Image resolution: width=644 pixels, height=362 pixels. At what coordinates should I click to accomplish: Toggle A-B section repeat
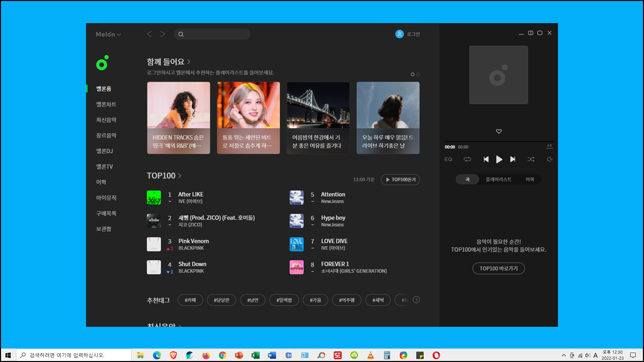pos(549,147)
